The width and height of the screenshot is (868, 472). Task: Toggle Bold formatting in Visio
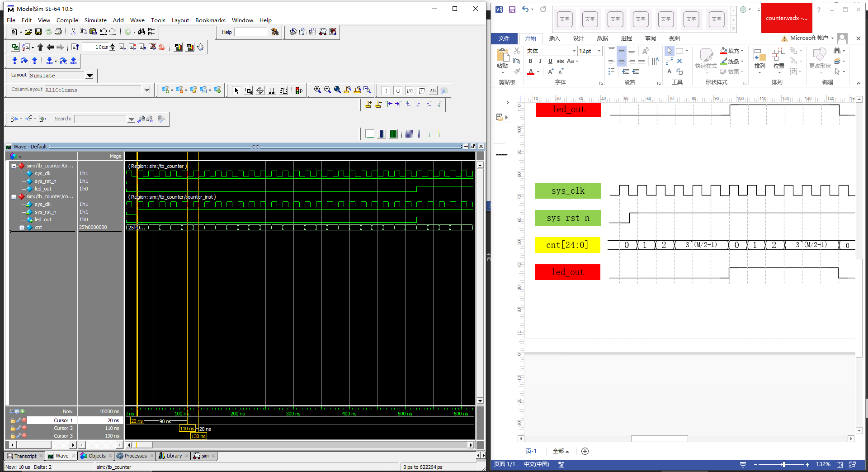pos(530,61)
